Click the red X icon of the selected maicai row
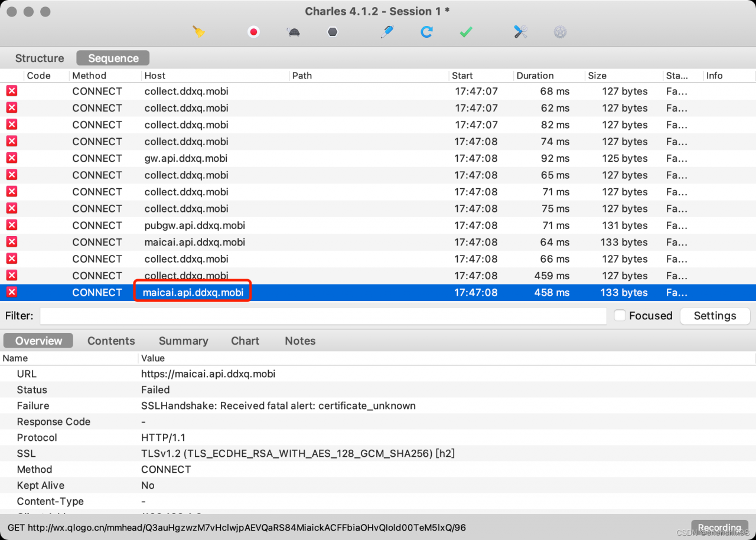The height and width of the screenshot is (540, 756). [12, 292]
